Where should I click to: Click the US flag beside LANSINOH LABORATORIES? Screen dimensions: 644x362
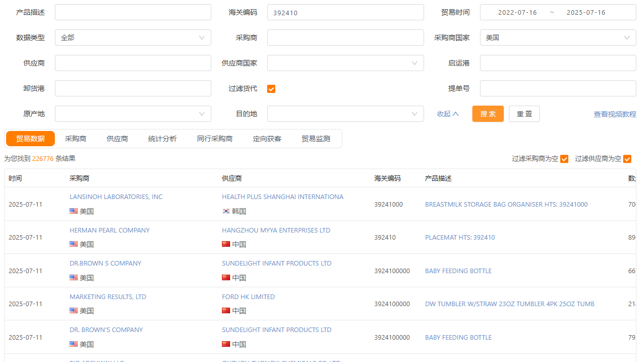(x=74, y=211)
